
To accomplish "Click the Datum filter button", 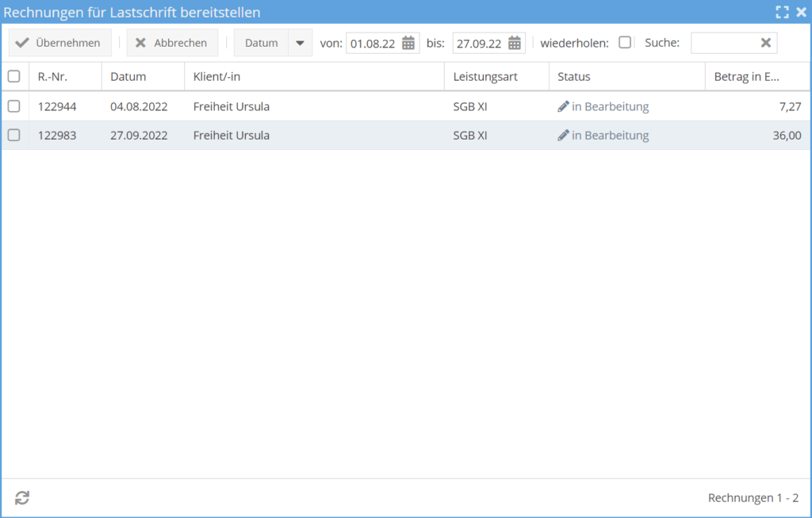I will pyautogui.click(x=261, y=43).
